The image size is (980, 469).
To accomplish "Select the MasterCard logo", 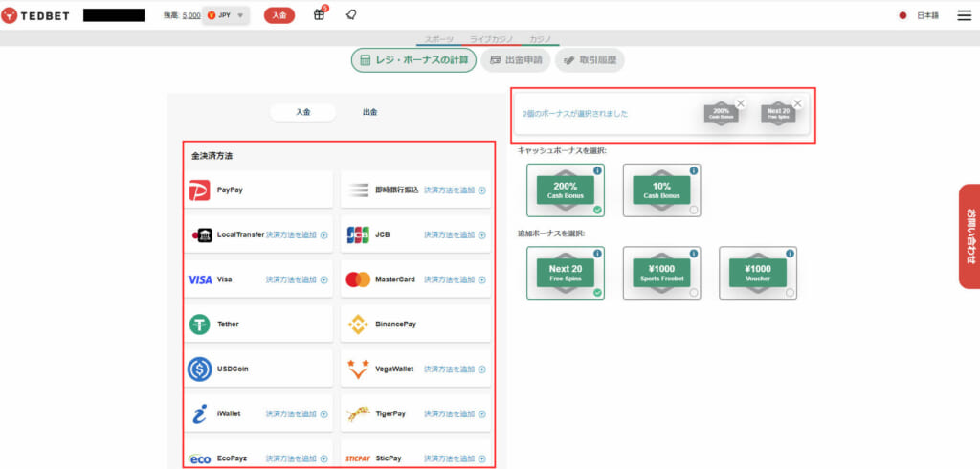I will coord(358,279).
